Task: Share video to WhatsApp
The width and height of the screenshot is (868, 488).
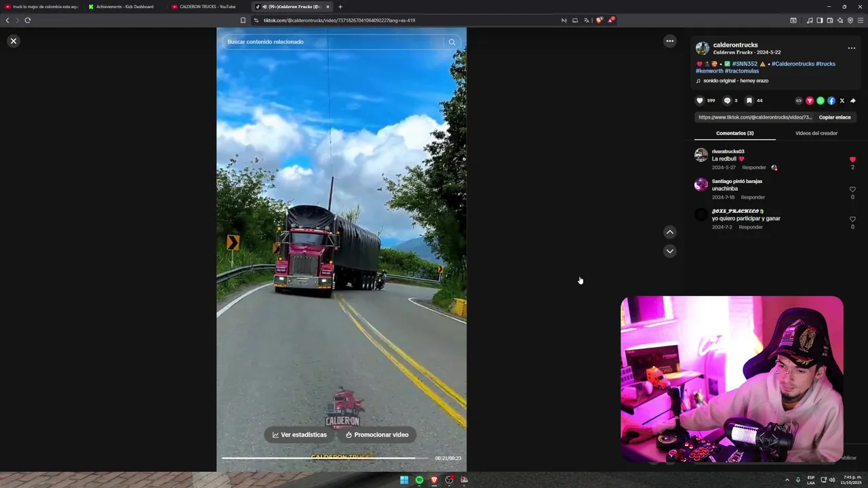Action: (x=821, y=101)
